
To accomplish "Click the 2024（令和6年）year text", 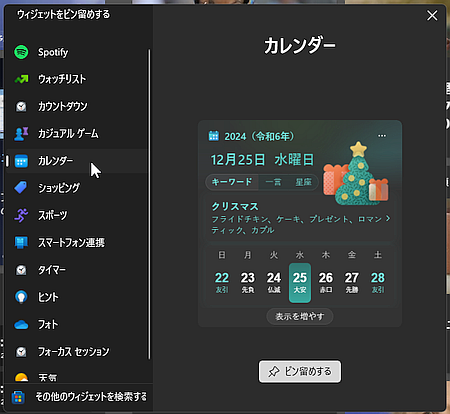I will (259, 136).
